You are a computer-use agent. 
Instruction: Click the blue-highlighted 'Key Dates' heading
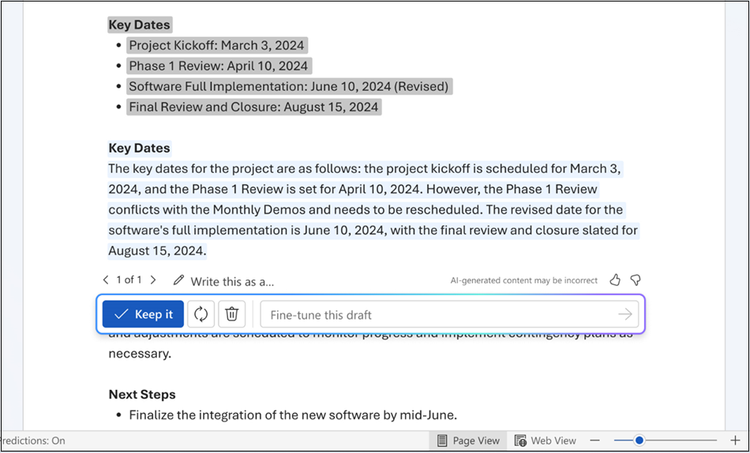(x=139, y=148)
